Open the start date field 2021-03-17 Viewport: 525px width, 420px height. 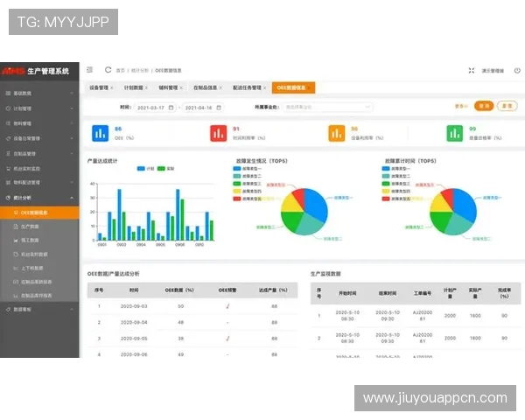[x=155, y=107]
